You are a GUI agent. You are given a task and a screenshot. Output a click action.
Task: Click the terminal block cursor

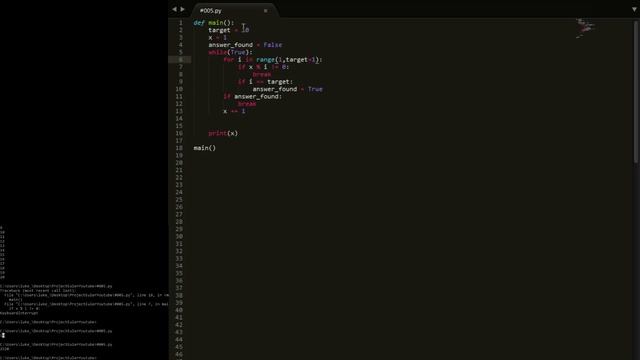(3, 336)
